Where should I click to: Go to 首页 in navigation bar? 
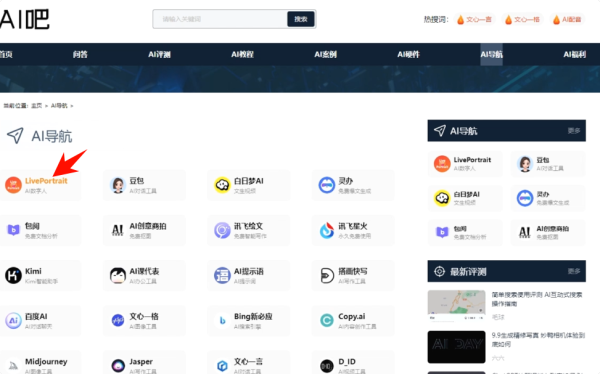click(6, 54)
